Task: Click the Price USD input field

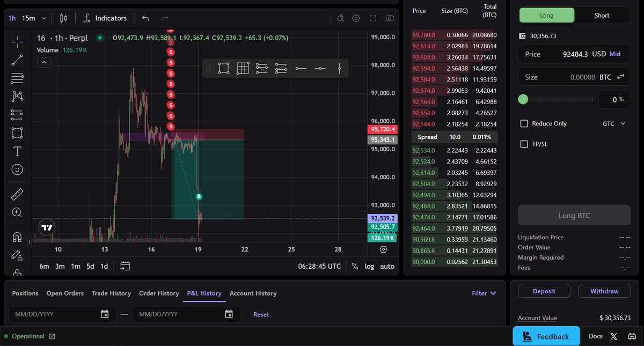Action: (x=574, y=54)
